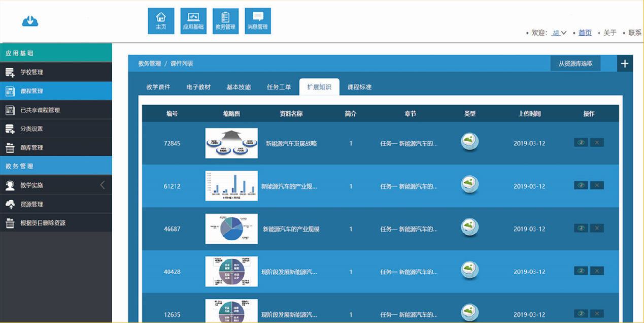Toggle eye preview icon for row 72845
The image size is (644, 323).
click(x=581, y=143)
